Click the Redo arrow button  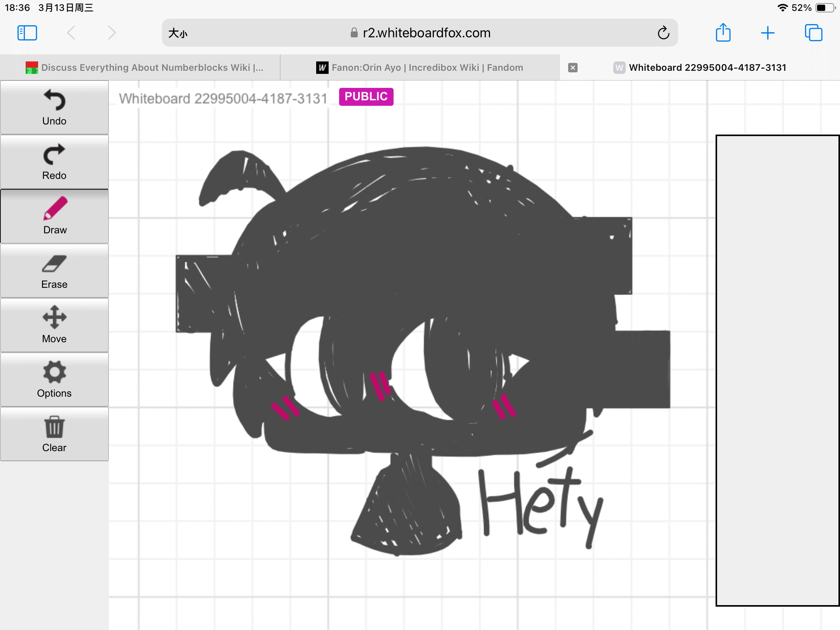point(54,162)
